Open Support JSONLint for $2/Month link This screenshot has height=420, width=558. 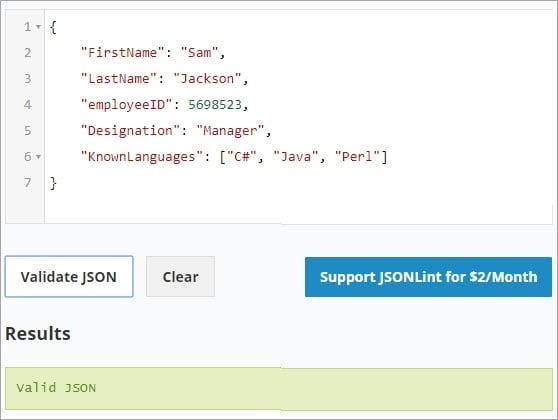428,277
